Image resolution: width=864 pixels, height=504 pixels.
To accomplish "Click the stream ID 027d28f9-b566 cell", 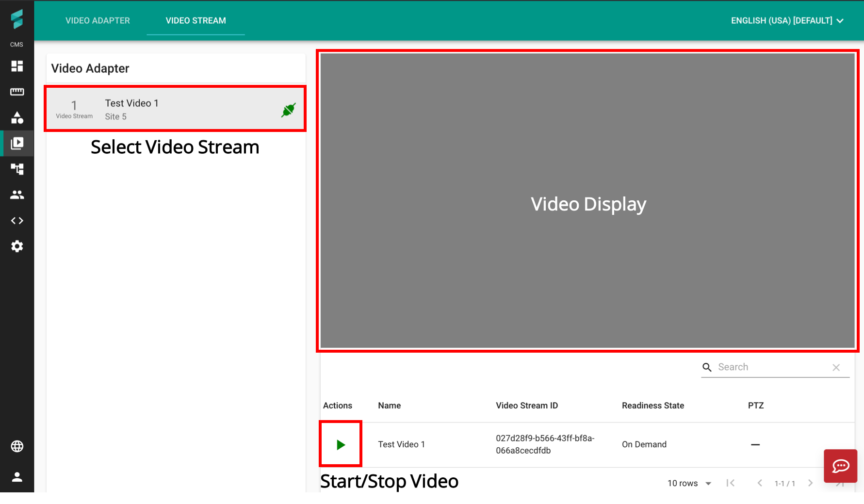I will (x=545, y=444).
